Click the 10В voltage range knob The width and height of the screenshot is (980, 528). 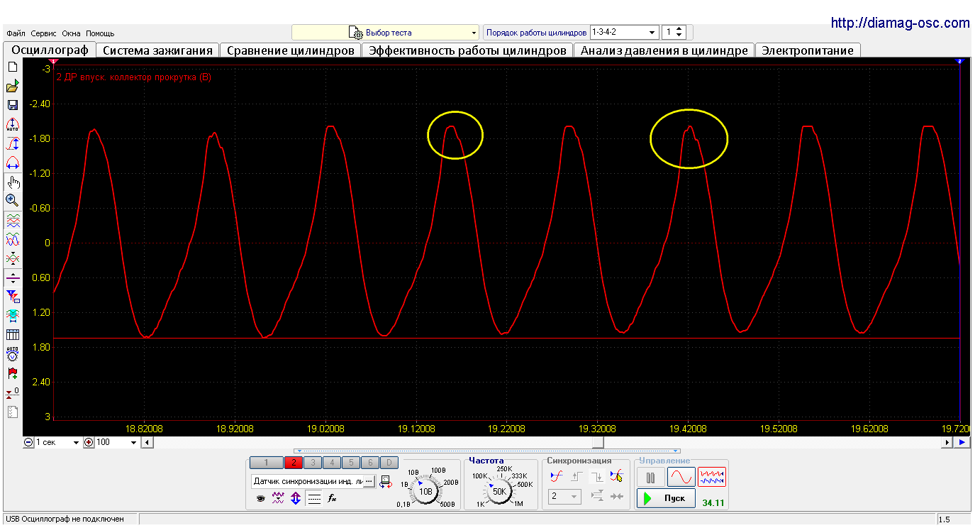(425, 491)
